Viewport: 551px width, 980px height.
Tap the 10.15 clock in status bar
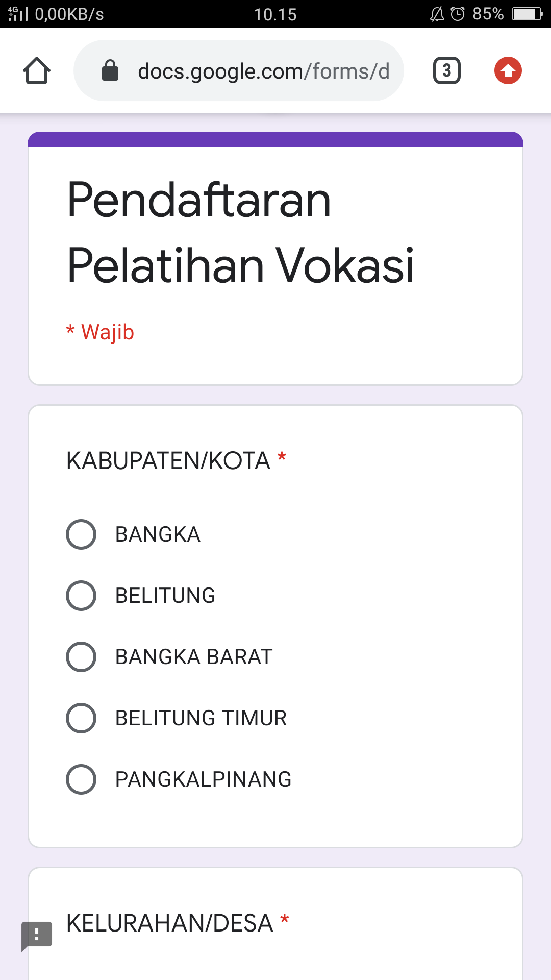[x=275, y=14]
